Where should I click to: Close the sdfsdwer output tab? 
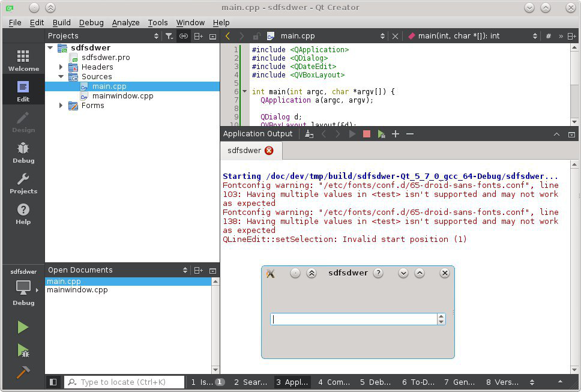pos(269,151)
